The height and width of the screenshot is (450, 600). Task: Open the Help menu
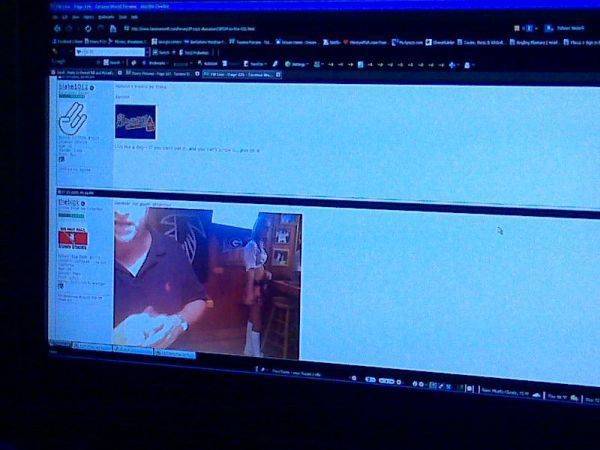coord(134,17)
